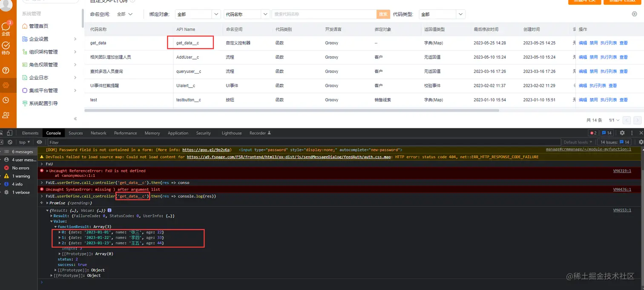
Task: Open VM4553:1 source link
Action: click(x=622, y=210)
